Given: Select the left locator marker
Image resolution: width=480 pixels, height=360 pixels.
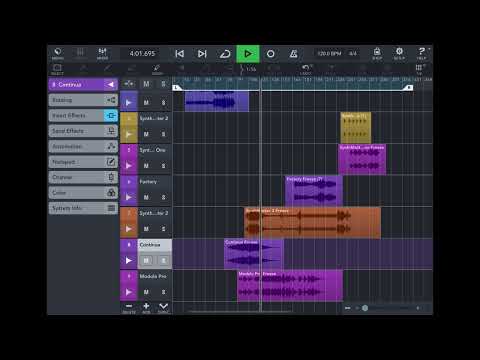Looking at the screenshot, I should tap(177, 88).
